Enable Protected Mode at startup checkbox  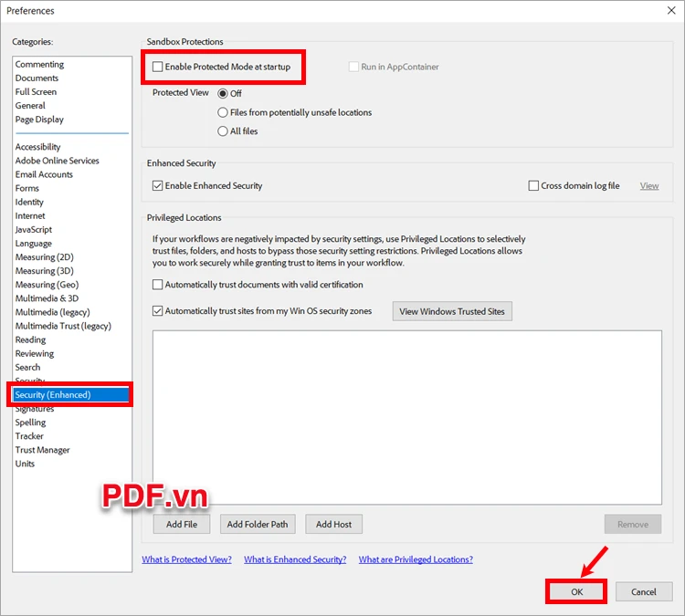pyautogui.click(x=157, y=67)
